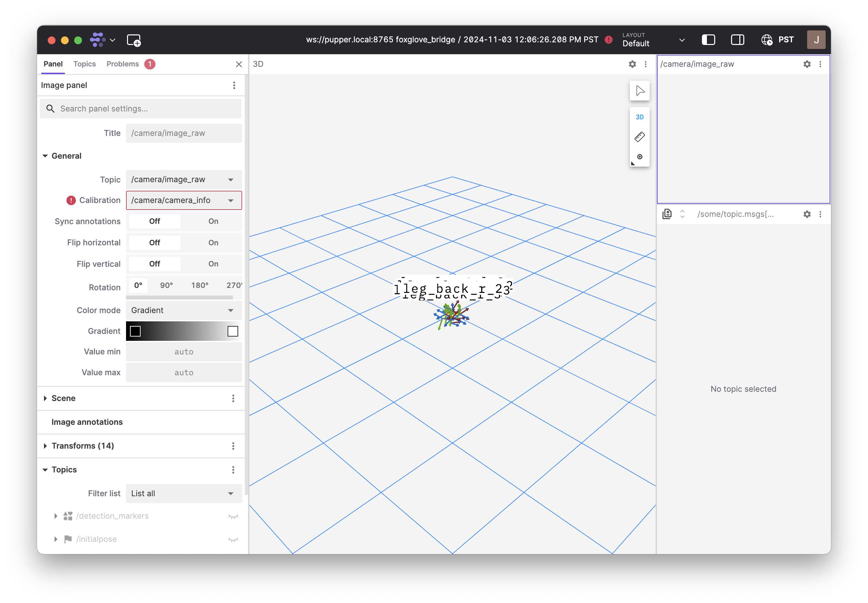This screenshot has width=868, height=603.
Task: Click the Calibration error warning icon
Action: point(71,200)
